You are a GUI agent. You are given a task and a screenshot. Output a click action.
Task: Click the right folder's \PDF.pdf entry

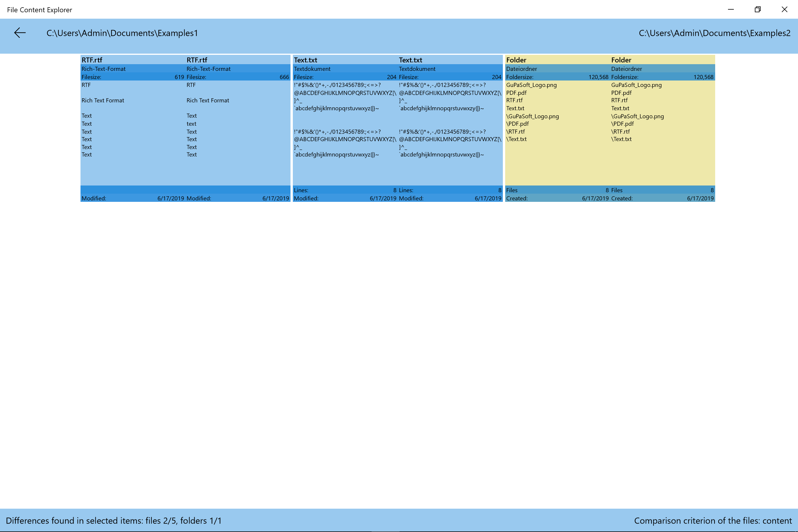[622, 124]
